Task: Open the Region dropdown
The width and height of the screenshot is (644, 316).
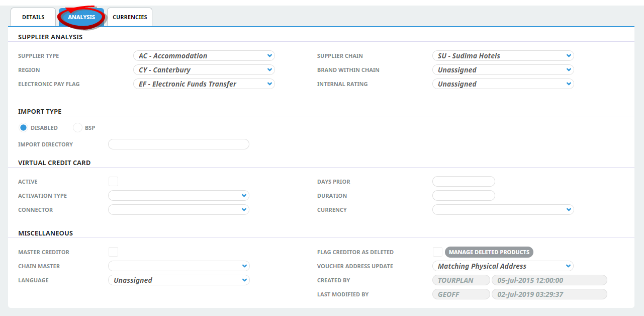Action: pyautogui.click(x=204, y=70)
